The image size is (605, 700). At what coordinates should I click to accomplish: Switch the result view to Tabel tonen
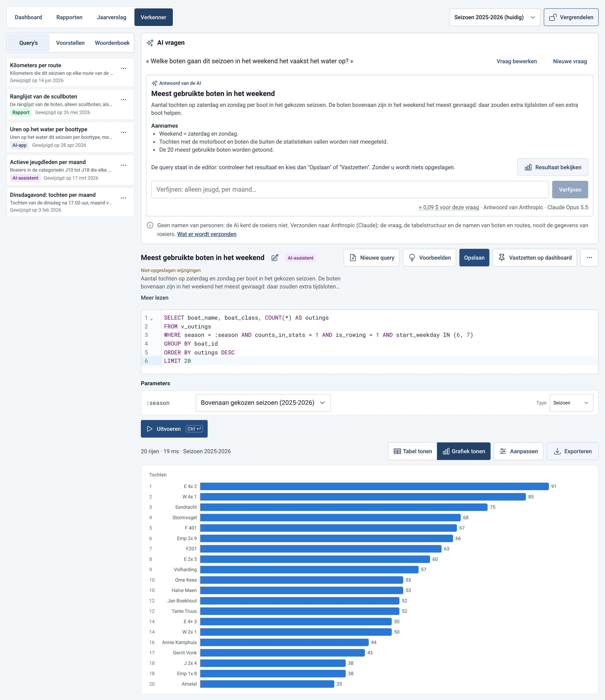coord(413,451)
